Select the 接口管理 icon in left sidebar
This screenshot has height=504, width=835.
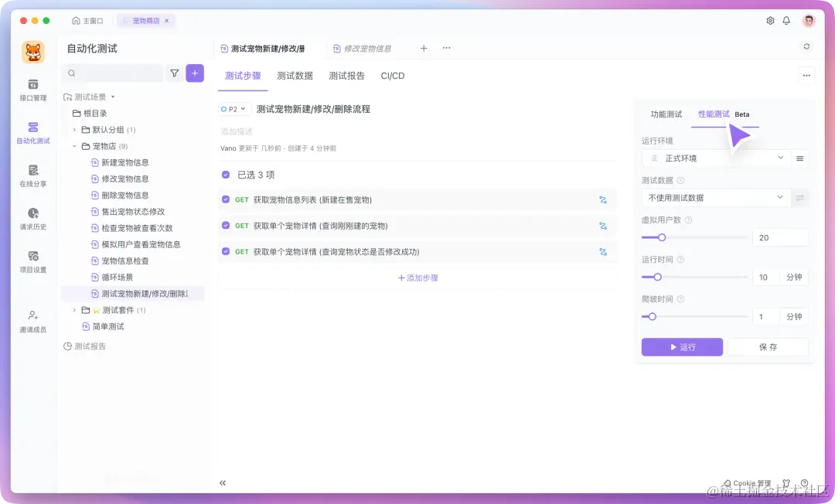32,87
